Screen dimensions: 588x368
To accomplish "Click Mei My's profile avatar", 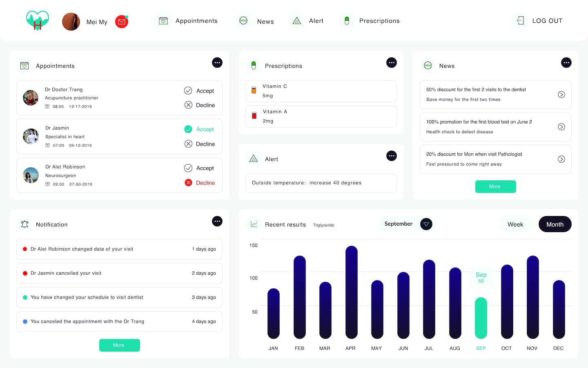I will tap(71, 22).
